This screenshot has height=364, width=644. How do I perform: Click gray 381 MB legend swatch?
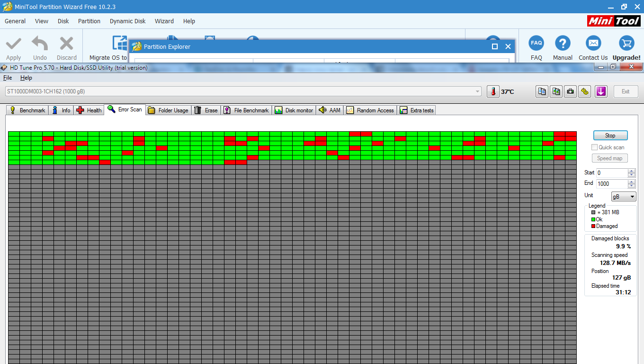(593, 213)
